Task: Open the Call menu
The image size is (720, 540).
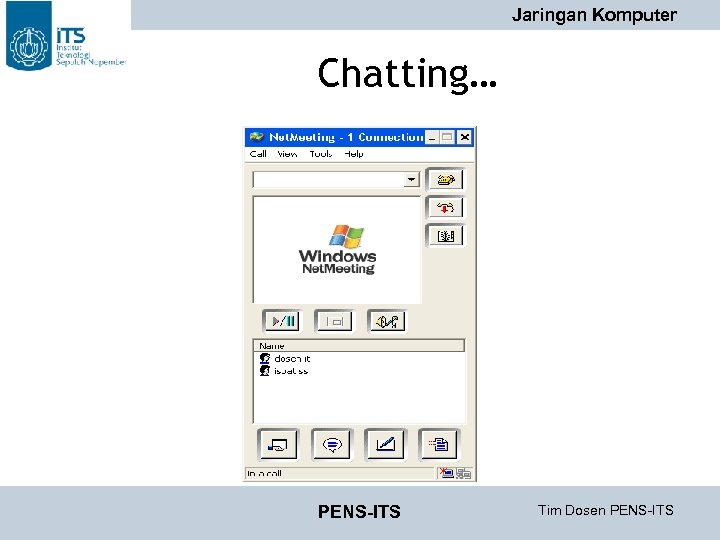Action: point(258,154)
